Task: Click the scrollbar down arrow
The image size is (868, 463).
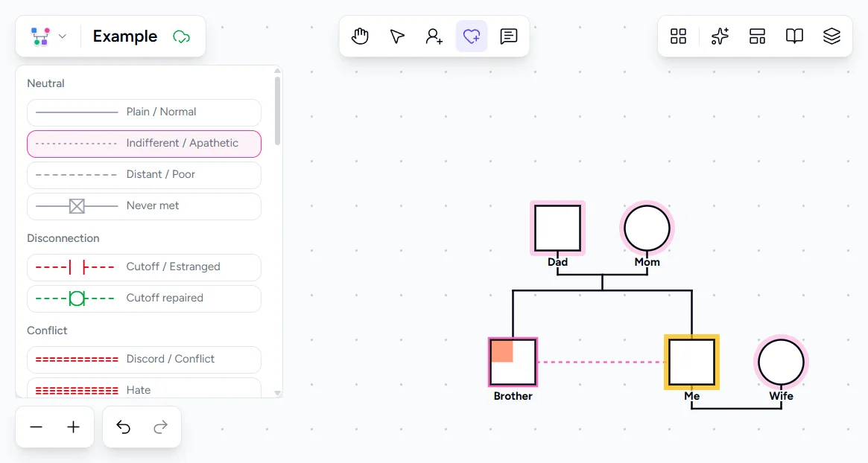Action: click(277, 393)
